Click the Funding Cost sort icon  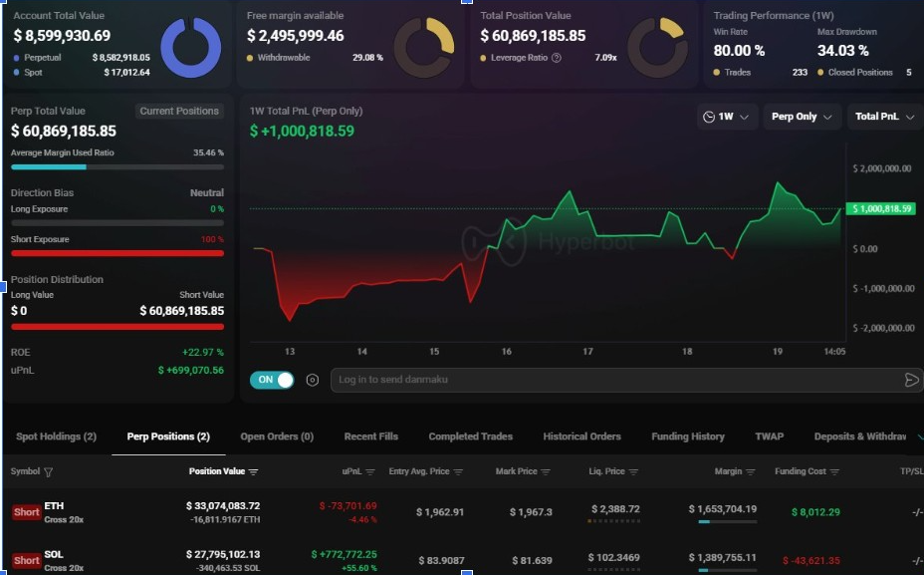[834, 471]
